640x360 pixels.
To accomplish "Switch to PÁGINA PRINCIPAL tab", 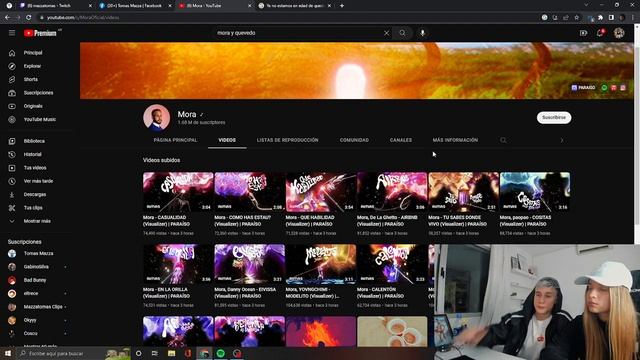I will pos(176,140).
